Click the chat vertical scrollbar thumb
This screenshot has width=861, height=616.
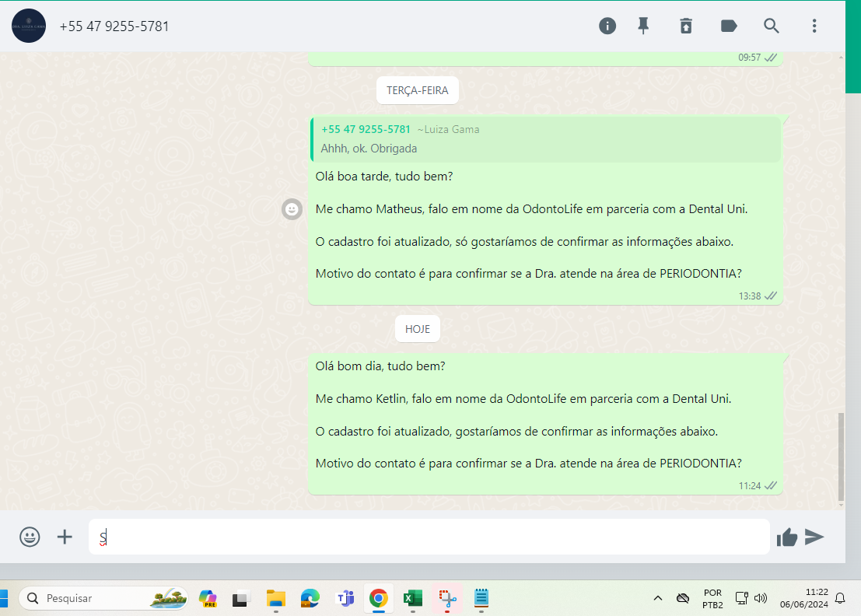[841, 457]
